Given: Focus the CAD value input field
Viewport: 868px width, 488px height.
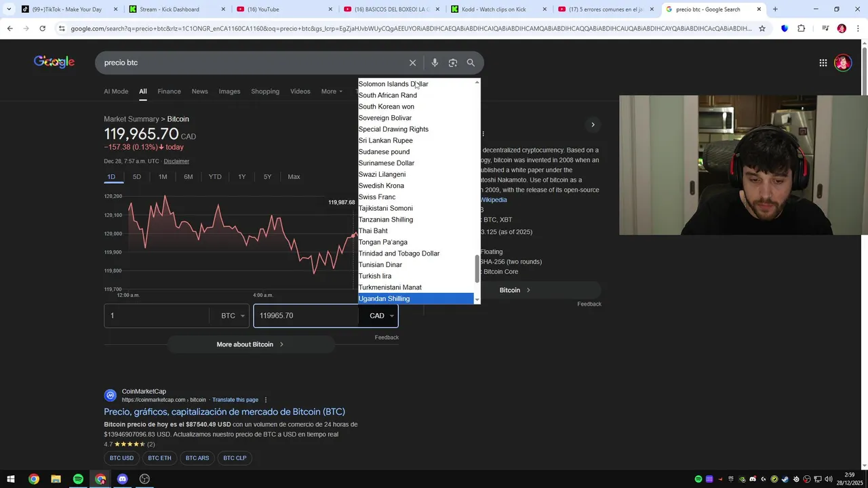Looking at the screenshot, I should [306, 316].
